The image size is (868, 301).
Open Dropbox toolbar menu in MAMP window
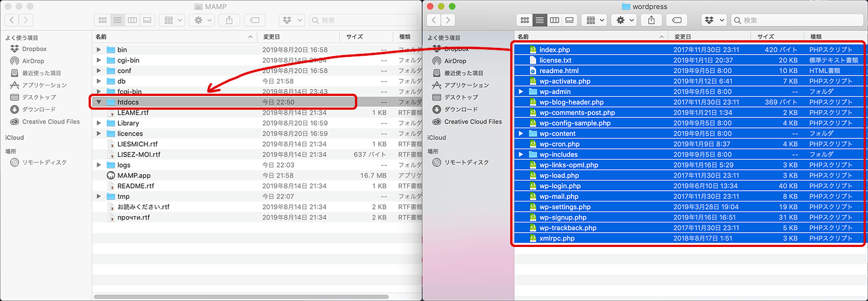(x=291, y=20)
